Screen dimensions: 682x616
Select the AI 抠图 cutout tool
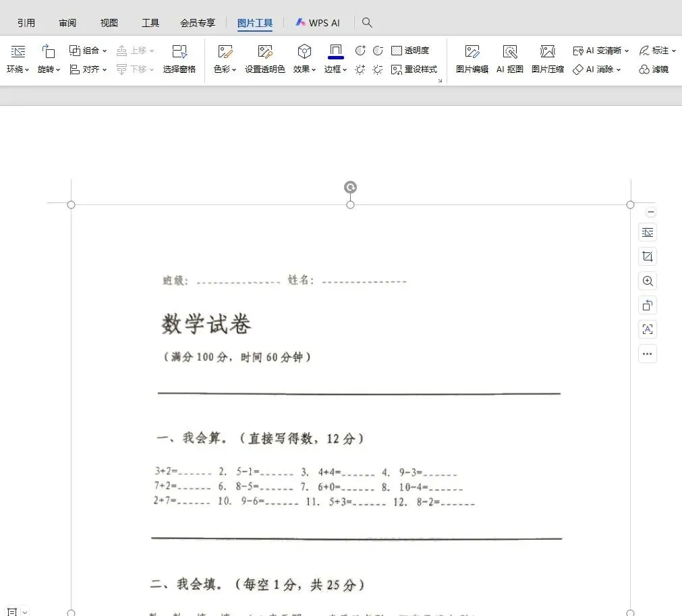509,59
